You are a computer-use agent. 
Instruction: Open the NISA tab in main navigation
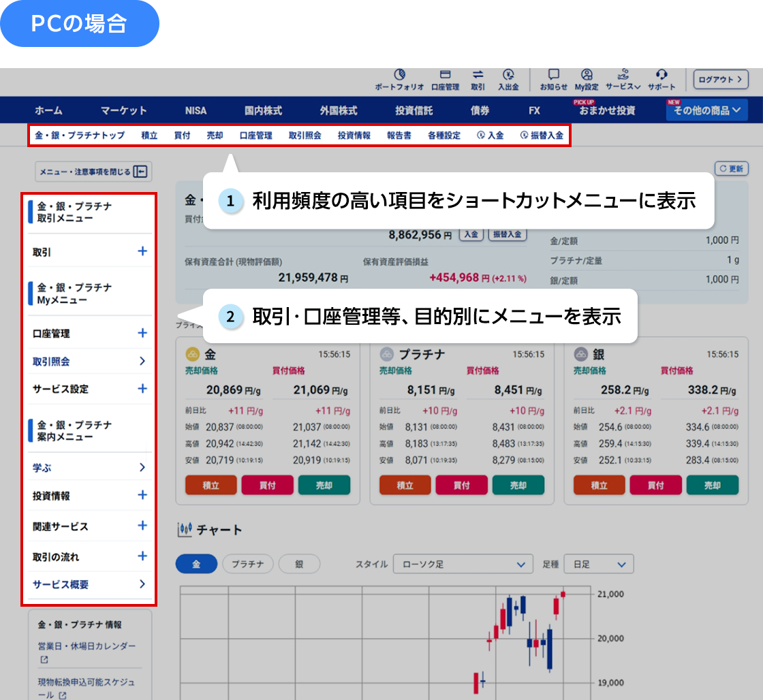click(196, 110)
